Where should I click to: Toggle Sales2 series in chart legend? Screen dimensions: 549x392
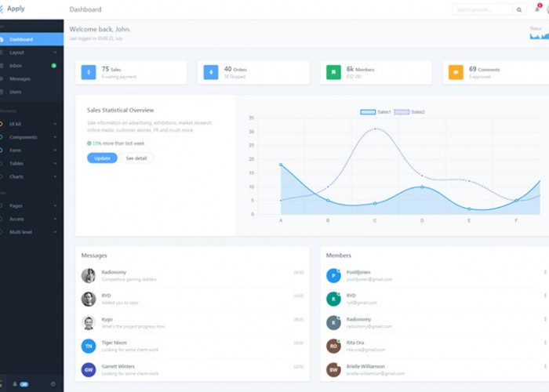[409, 112]
